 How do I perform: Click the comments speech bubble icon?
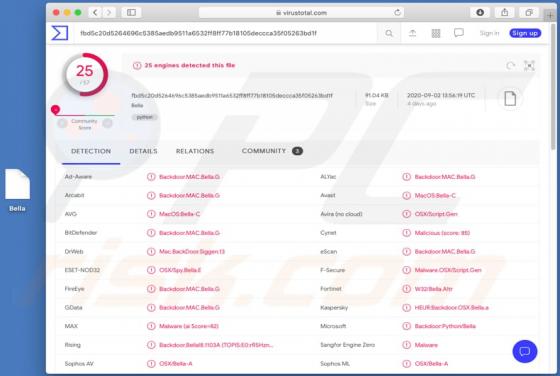coord(459,33)
